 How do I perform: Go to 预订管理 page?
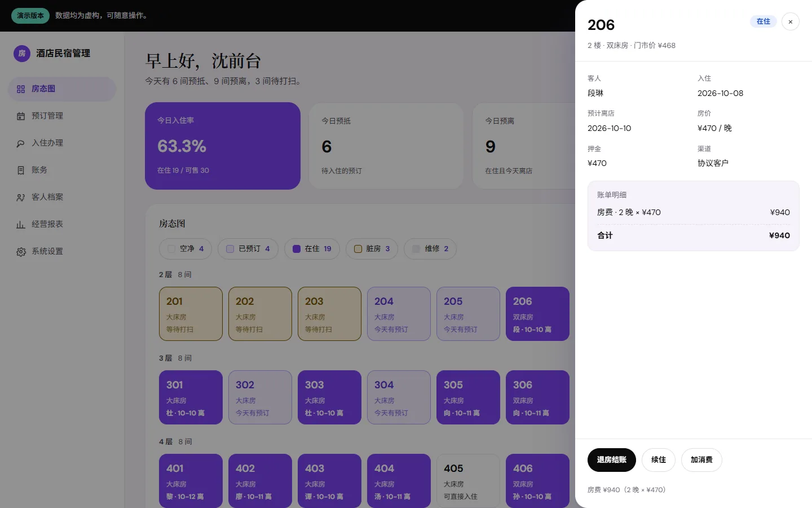point(62,116)
